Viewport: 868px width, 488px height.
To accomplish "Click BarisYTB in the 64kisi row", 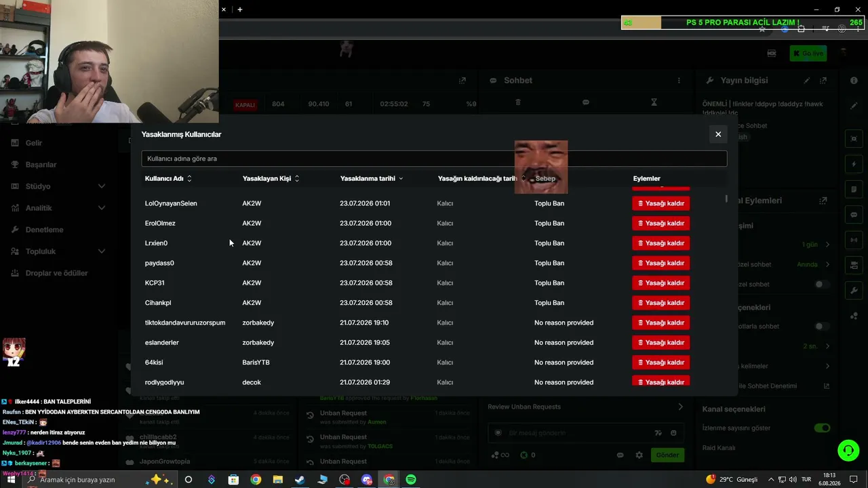I will click(x=256, y=362).
